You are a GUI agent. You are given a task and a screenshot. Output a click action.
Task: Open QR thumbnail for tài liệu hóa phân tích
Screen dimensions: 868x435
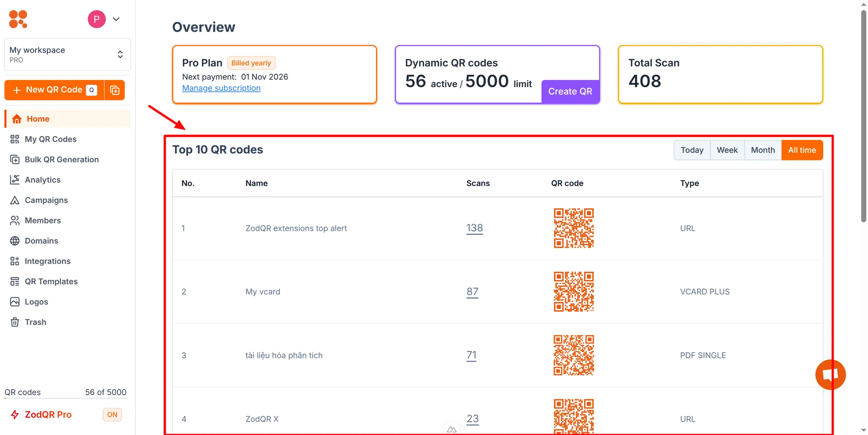pos(574,355)
